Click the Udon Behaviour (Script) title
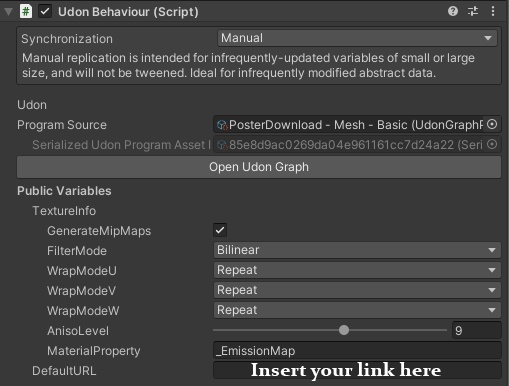The width and height of the screenshot is (509, 386). pyautogui.click(x=128, y=12)
